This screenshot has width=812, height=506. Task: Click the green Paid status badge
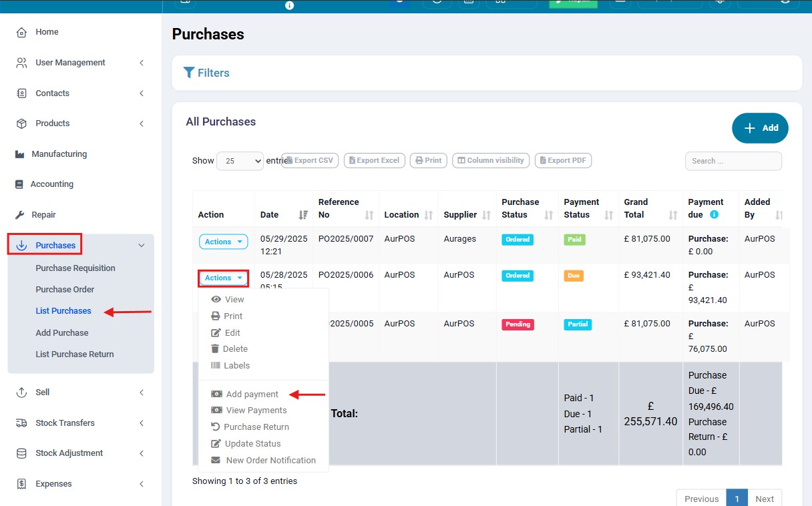[574, 239]
